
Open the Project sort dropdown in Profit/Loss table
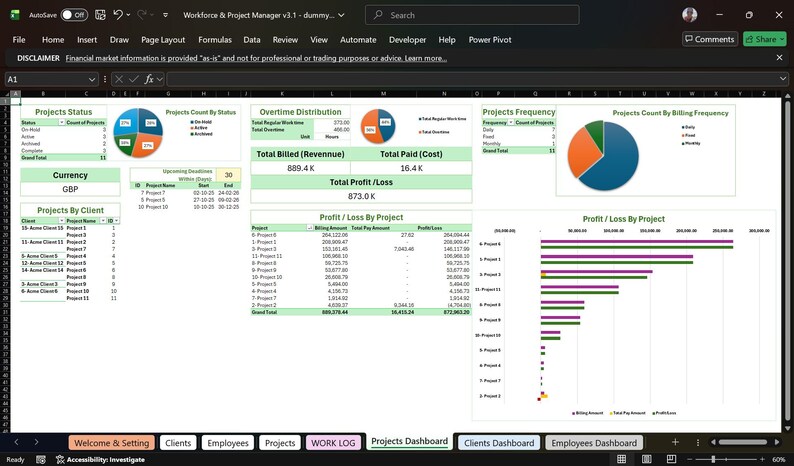tap(309, 228)
